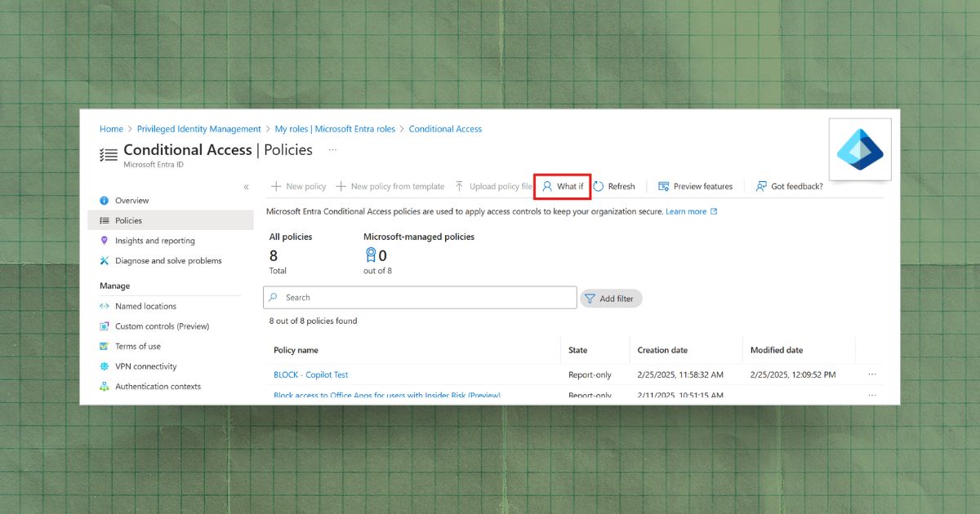Click the Overview info icon

[x=104, y=201]
